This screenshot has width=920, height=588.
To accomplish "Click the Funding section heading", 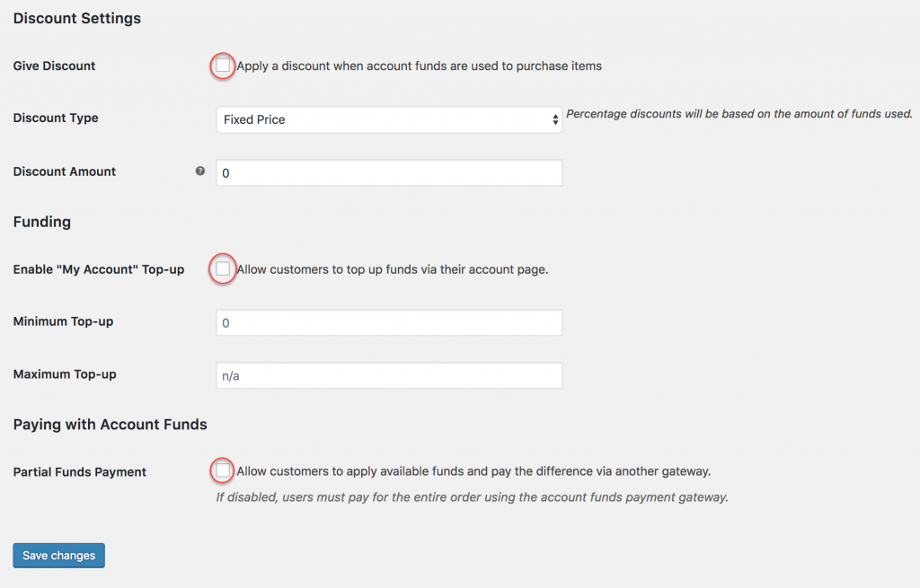I will tap(41, 222).
